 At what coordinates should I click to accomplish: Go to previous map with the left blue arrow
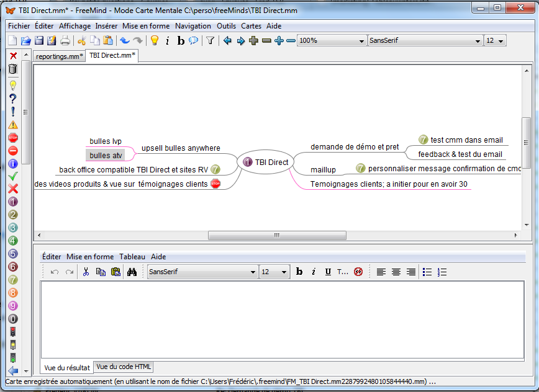click(x=227, y=40)
